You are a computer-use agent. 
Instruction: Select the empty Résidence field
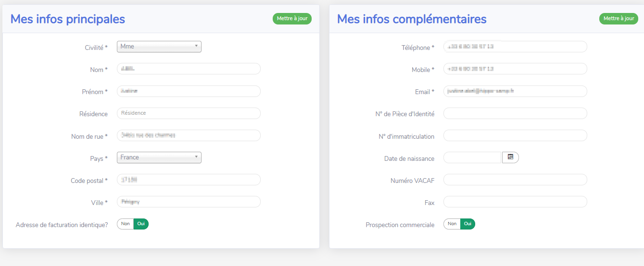pyautogui.click(x=189, y=113)
